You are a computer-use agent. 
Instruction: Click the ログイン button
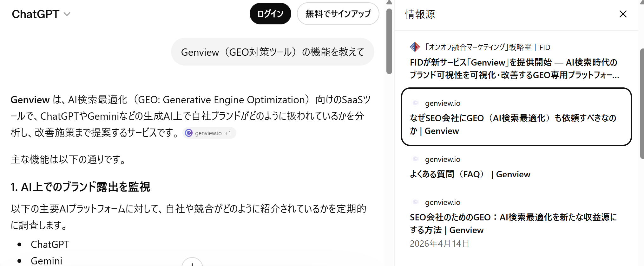270,14
